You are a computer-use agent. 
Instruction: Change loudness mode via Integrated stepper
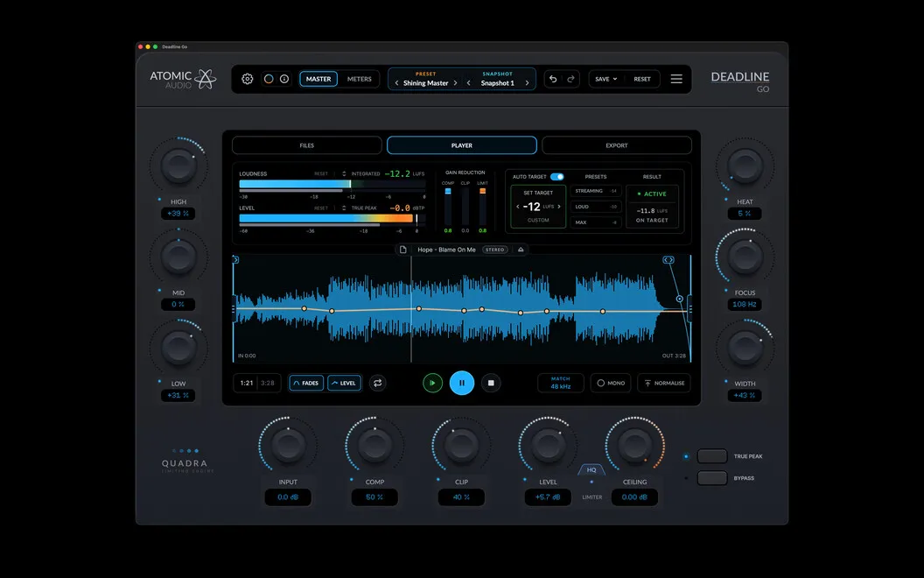coord(344,174)
